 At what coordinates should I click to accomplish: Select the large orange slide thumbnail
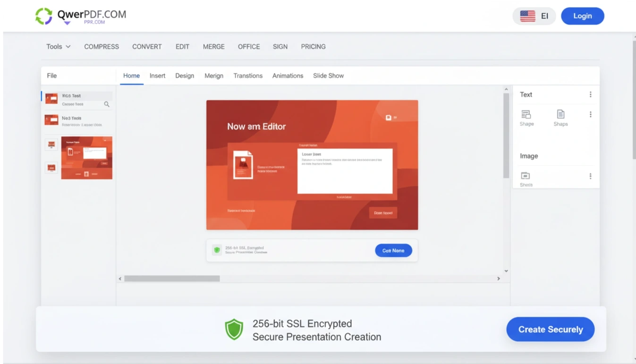[x=87, y=158]
